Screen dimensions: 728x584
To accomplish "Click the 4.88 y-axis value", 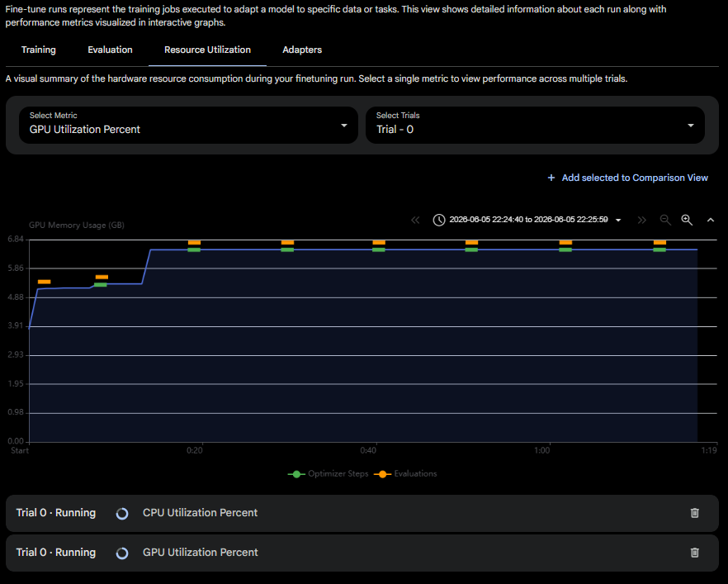I will (x=16, y=297).
